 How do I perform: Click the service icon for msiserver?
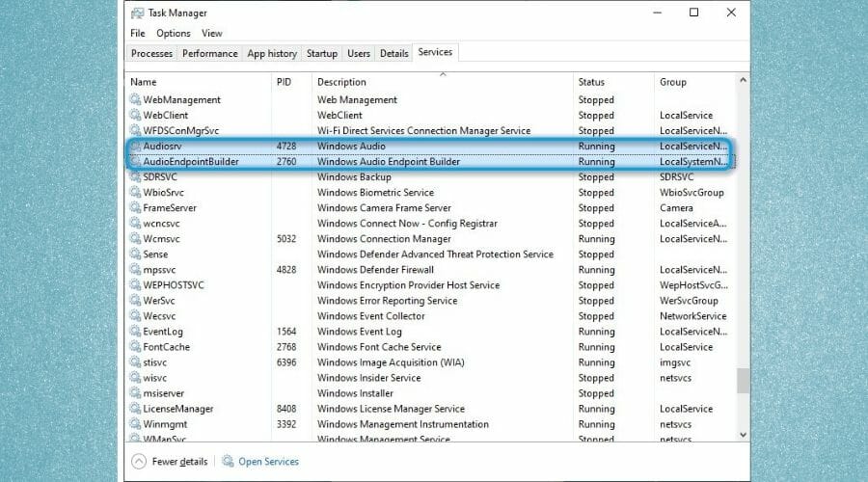135,393
